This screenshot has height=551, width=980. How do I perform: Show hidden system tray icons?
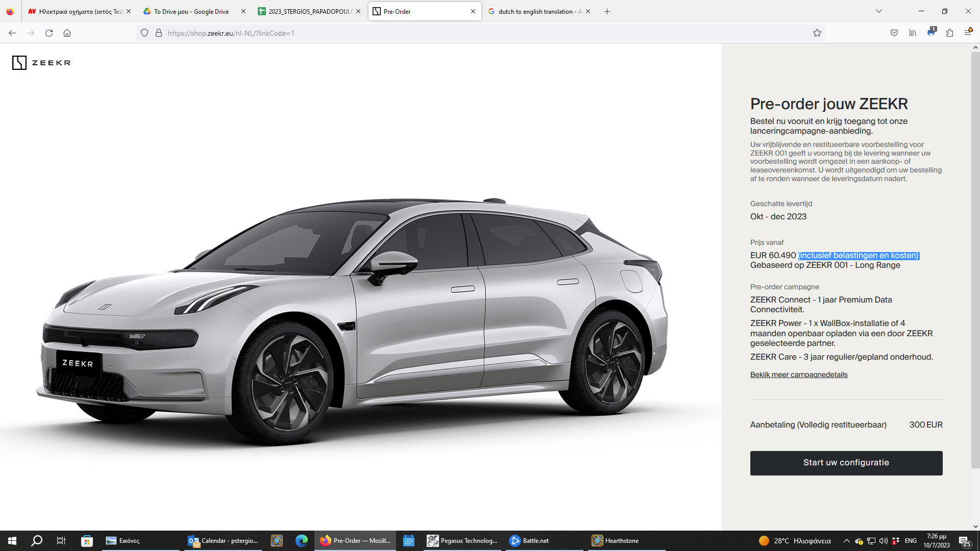point(846,541)
